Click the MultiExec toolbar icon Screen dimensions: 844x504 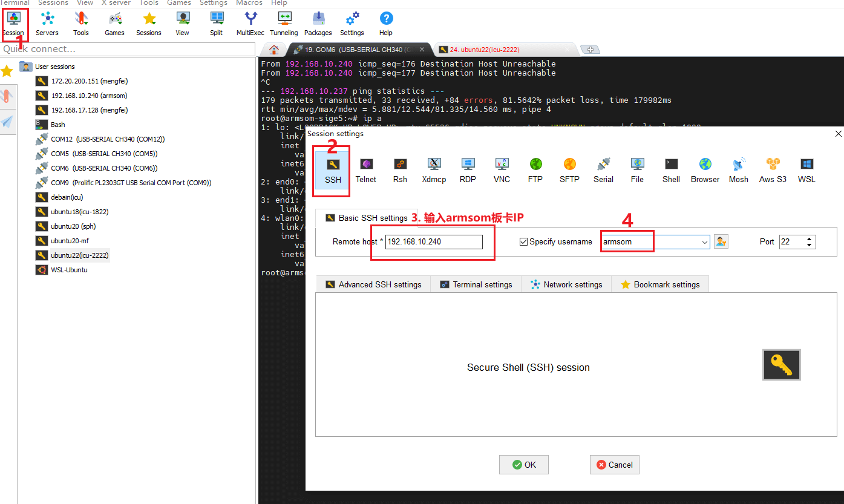tap(250, 24)
